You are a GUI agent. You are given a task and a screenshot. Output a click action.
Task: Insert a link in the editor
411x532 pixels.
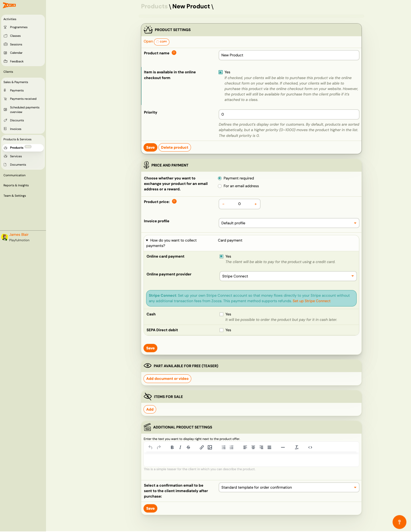click(202, 447)
